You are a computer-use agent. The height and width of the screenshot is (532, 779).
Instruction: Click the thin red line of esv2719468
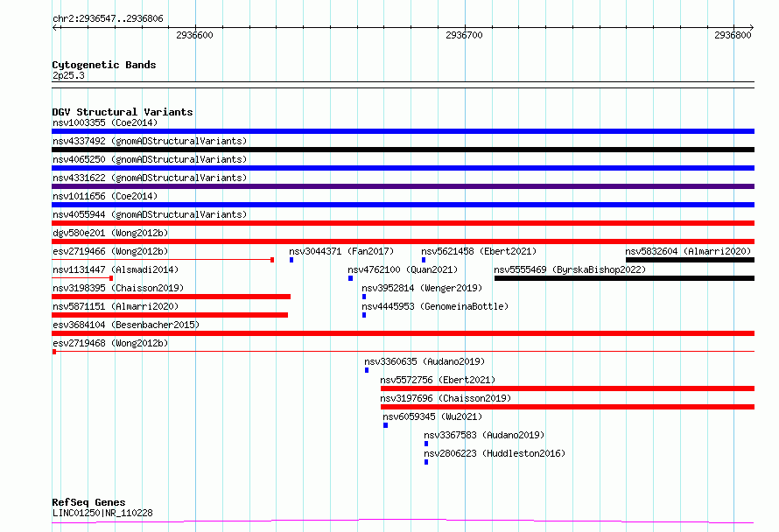point(403,352)
